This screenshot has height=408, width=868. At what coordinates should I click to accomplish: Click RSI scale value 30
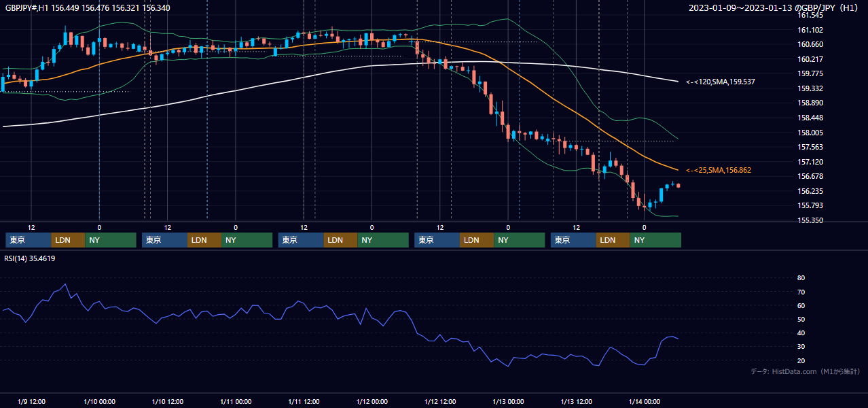[801, 347]
